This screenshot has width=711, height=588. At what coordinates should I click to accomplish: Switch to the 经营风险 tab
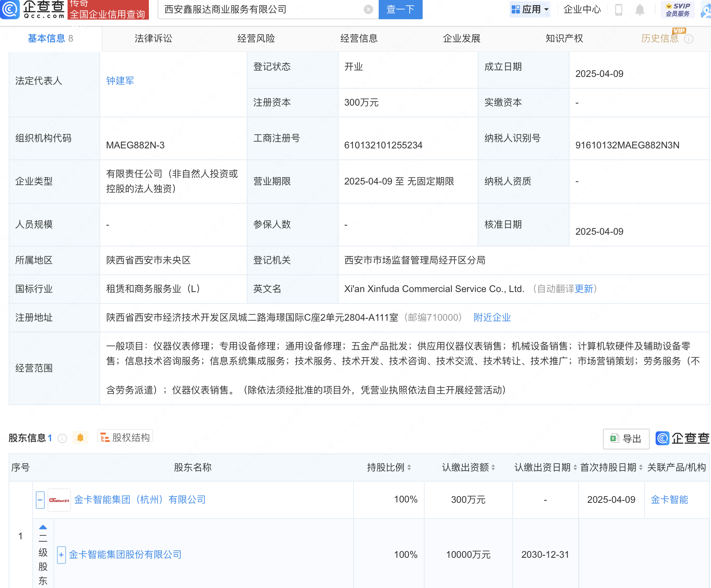click(256, 38)
